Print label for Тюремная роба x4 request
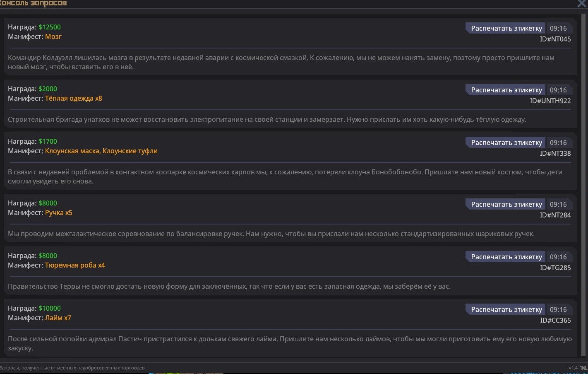 point(506,257)
